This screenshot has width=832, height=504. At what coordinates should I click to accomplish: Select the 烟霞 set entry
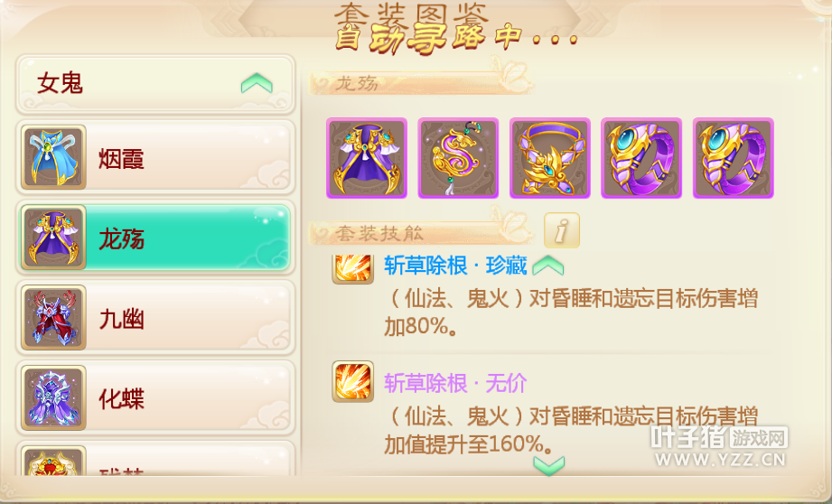pyautogui.click(x=155, y=157)
